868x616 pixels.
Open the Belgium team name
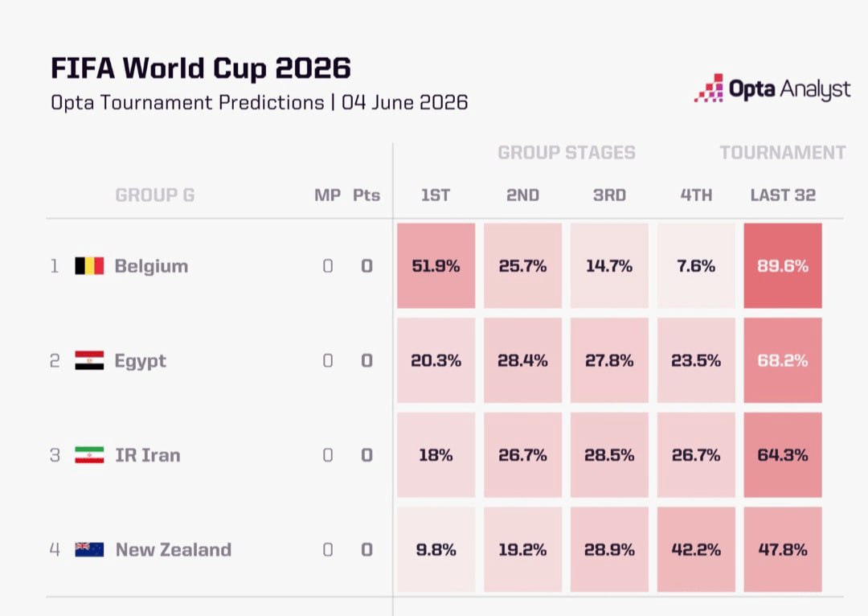pos(151,266)
